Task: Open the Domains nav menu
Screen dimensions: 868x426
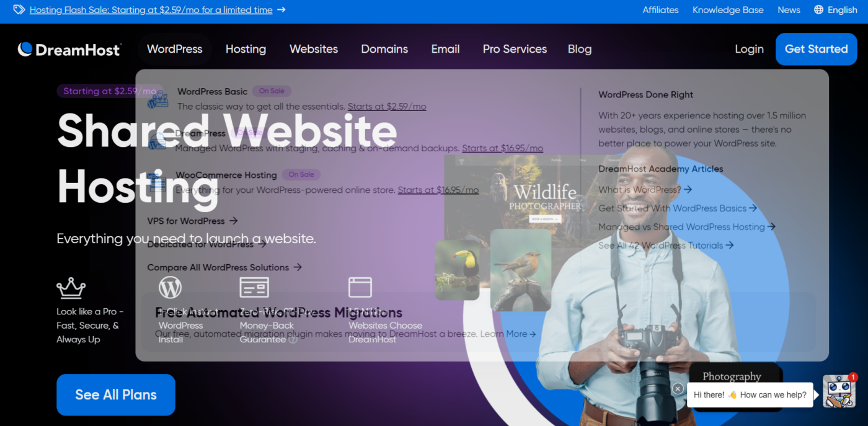Action: (384, 49)
